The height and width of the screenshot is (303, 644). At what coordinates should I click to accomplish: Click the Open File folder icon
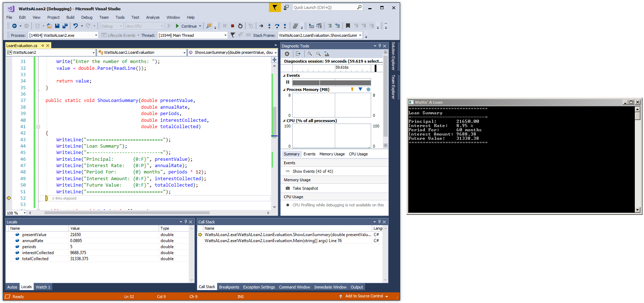pos(49,26)
